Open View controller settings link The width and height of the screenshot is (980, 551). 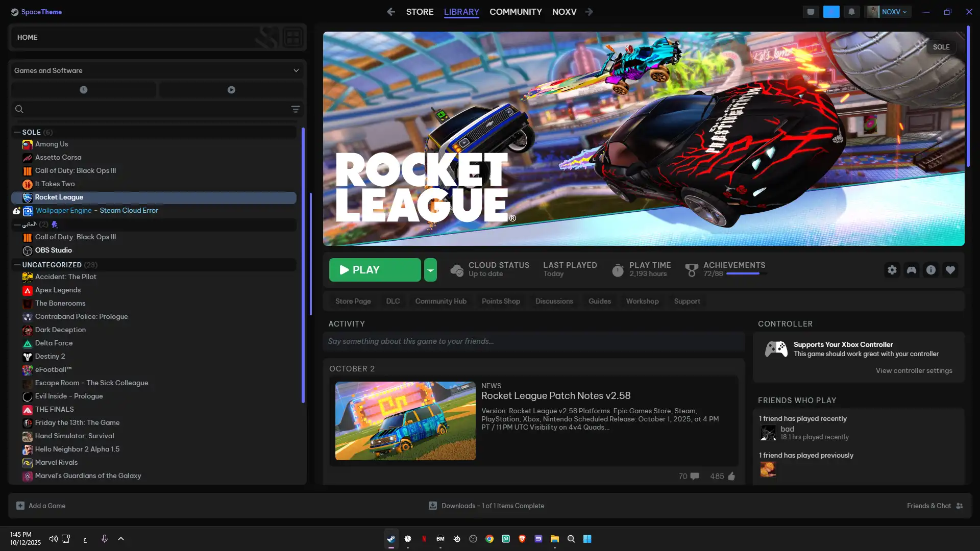914,370
